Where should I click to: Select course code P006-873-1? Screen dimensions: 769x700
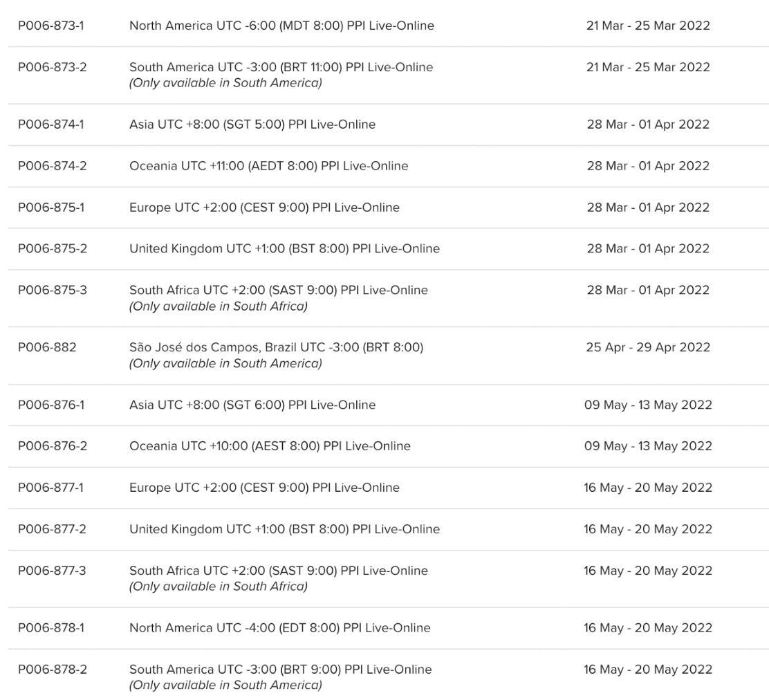pos(51,26)
